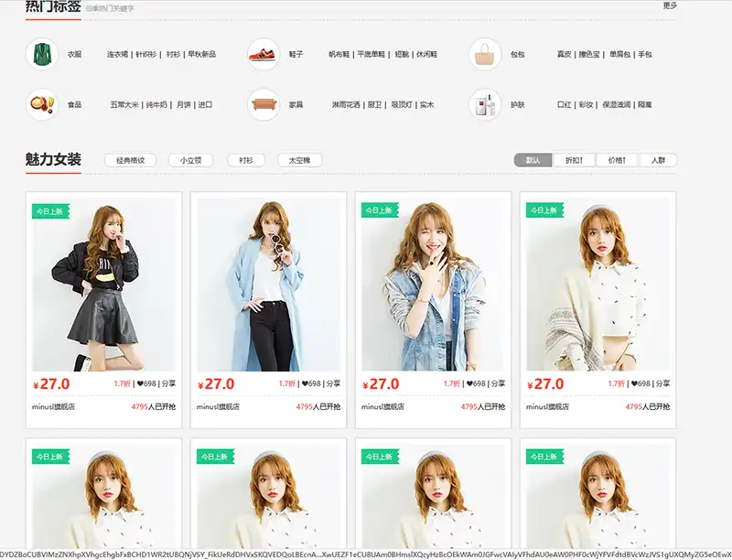Click 分享 on the leather skirt outfit card
732x560 pixels.
(168, 383)
